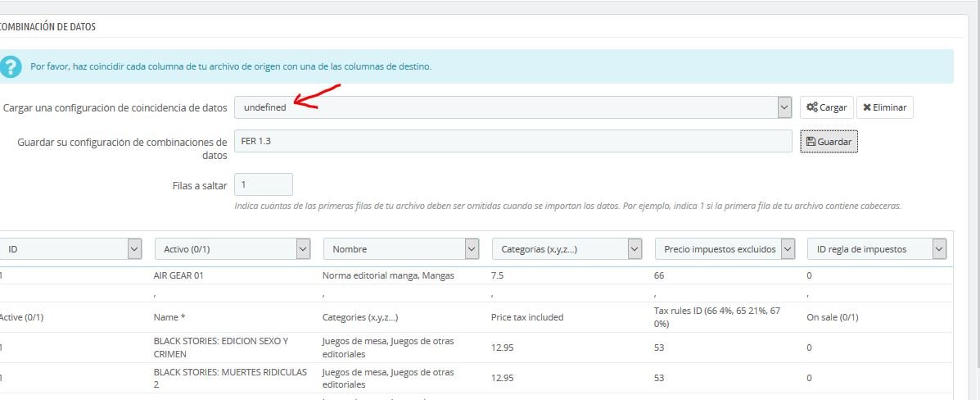Open the ID column dropdown
Screen dimensions: 980x400
[x=70, y=249]
